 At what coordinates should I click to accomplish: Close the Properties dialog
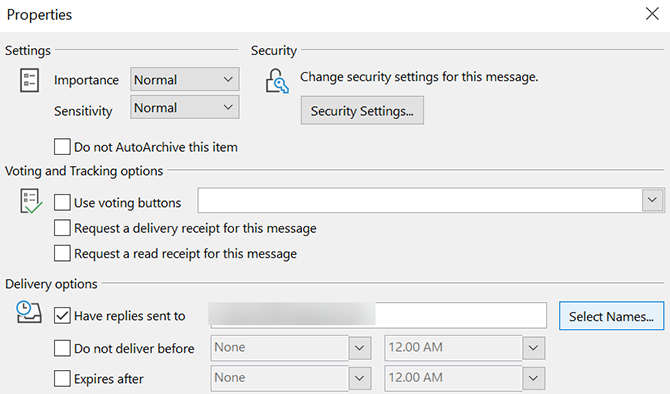pos(652,14)
